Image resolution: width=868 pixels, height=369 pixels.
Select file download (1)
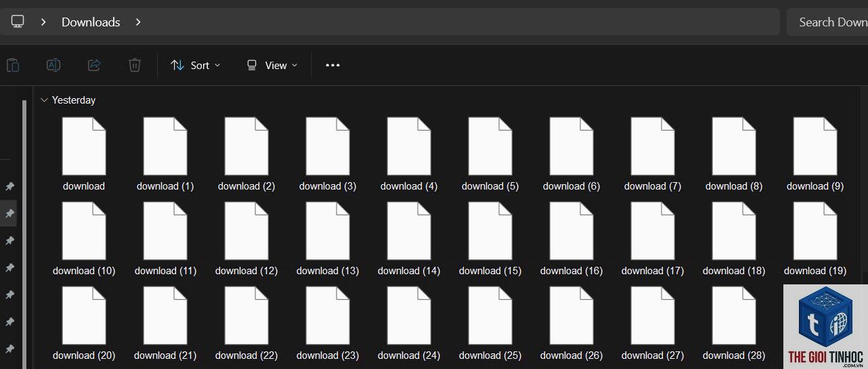(x=165, y=154)
